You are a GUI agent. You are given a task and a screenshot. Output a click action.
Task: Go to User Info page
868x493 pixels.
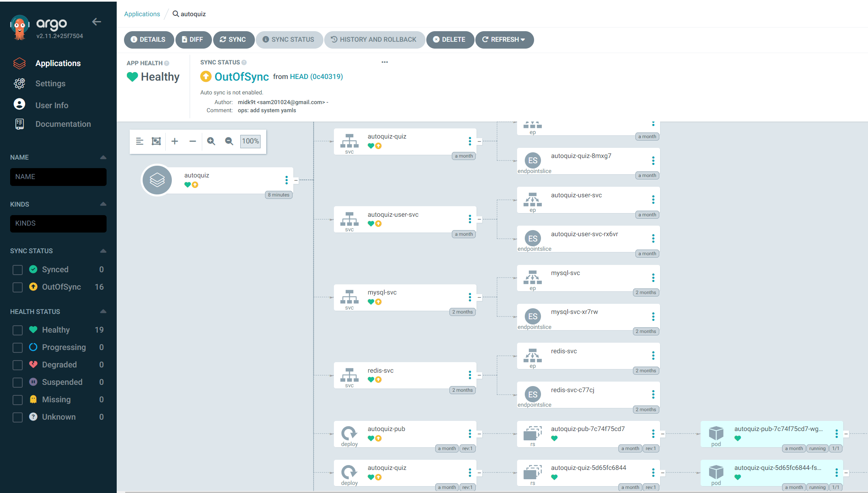pos(51,105)
